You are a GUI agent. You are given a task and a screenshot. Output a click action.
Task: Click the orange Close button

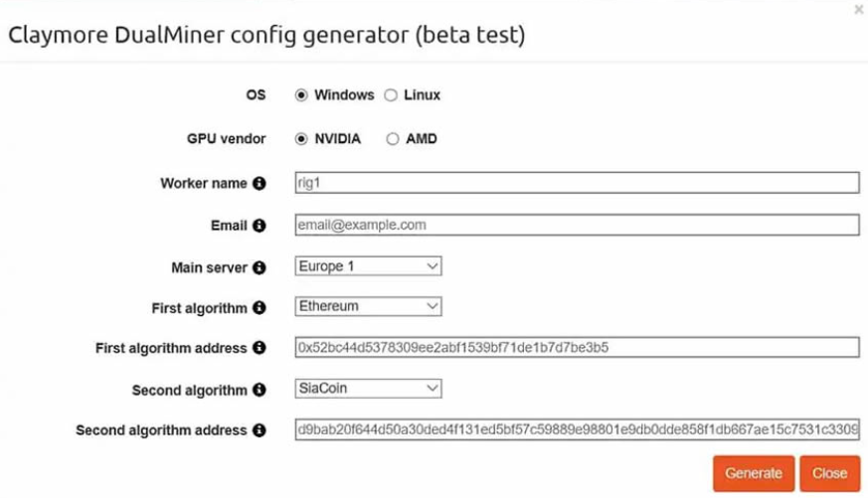click(830, 474)
